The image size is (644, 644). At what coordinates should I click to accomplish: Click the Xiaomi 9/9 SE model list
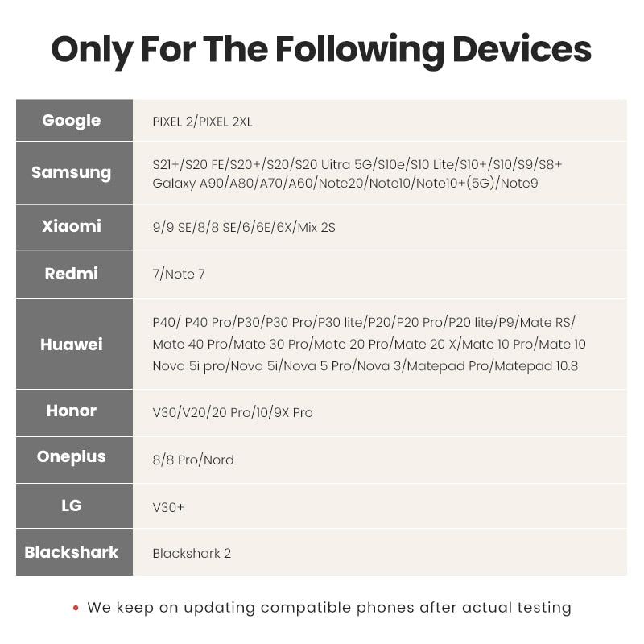click(244, 227)
